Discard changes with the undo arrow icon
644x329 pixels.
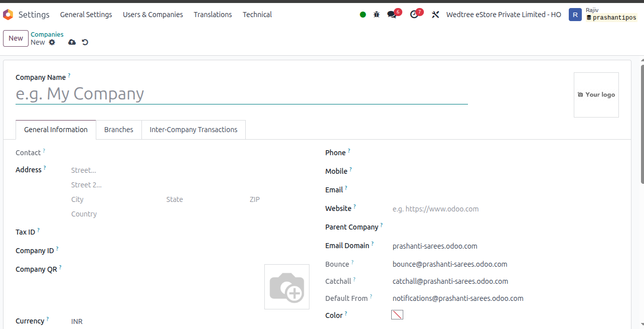point(85,42)
